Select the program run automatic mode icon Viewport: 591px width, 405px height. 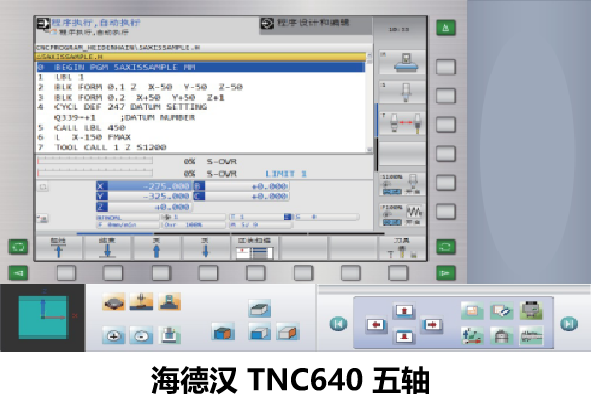coord(43,23)
